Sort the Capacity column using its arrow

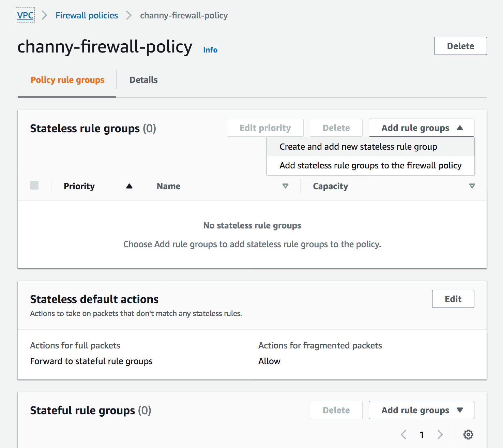(x=472, y=186)
